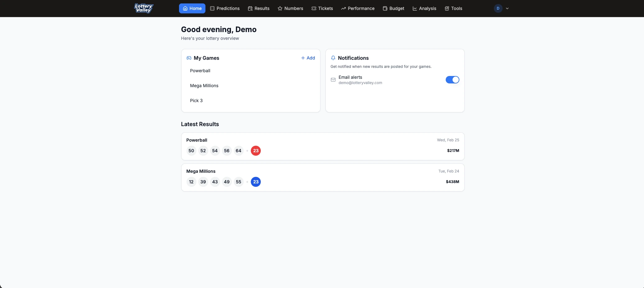Disable Email alerts toggle
Image resolution: width=644 pixels, height=288 pixels.
[452, 80]
